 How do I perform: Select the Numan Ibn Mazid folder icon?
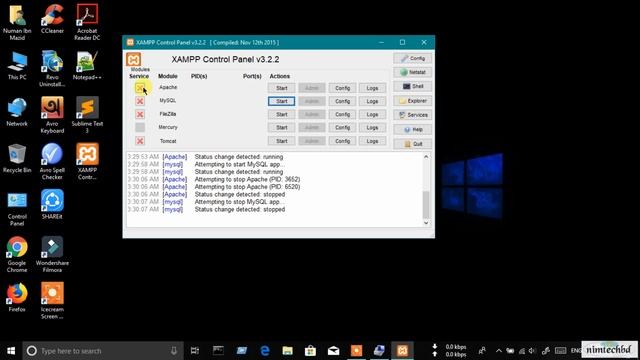click(17, 22)
